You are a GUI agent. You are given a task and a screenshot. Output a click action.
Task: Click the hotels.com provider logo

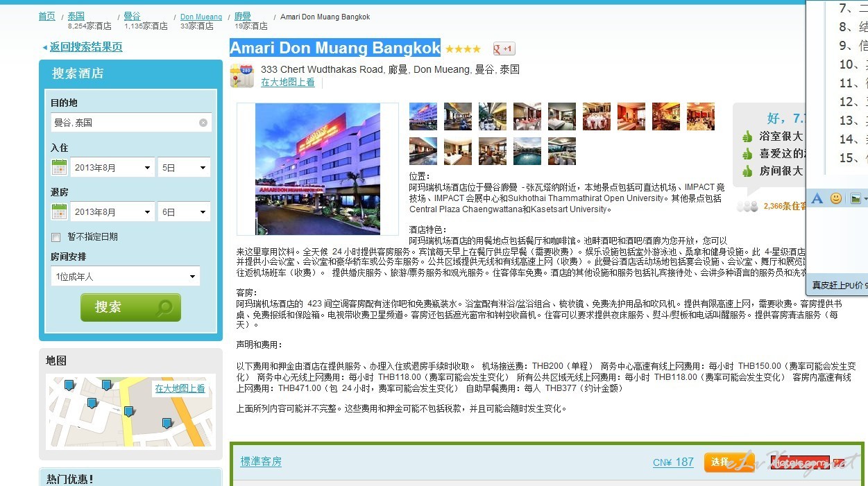[799, 462]
